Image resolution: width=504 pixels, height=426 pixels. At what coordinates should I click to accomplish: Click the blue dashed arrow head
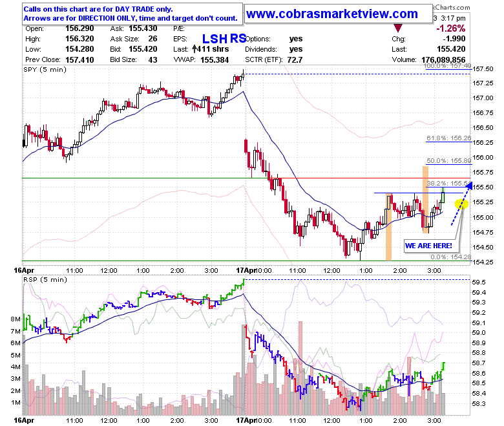click(469, 186)
